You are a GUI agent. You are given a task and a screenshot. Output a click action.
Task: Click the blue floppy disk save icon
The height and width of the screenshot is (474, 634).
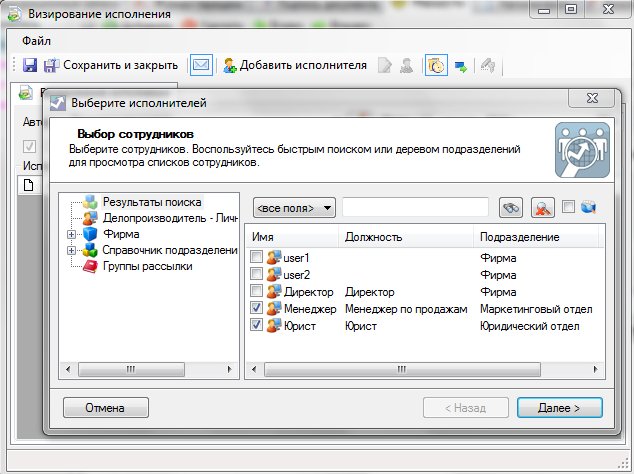(29, 66)
